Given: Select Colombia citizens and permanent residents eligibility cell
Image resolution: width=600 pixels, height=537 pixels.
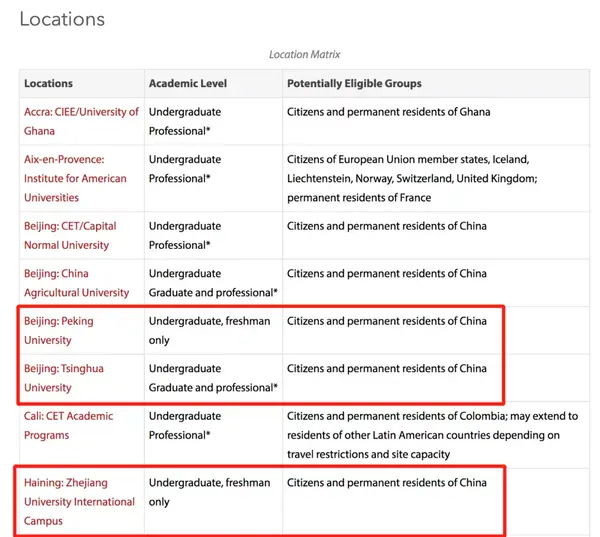Looking at the screenshot, I should (436, 435).
